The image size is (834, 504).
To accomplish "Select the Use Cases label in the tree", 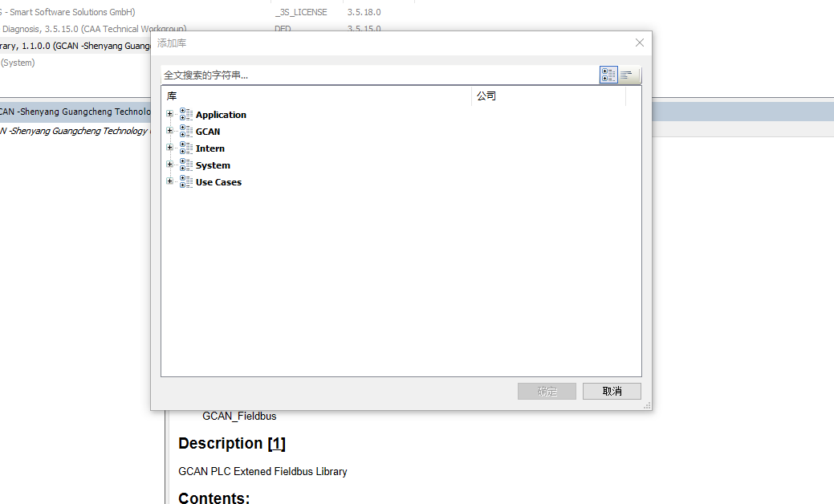I will click(x=218, y=182).
